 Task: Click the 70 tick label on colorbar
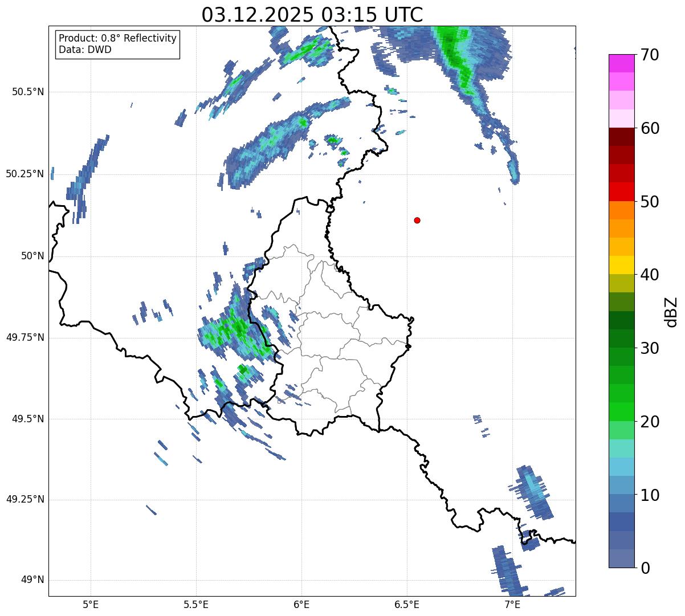(650, 55)
